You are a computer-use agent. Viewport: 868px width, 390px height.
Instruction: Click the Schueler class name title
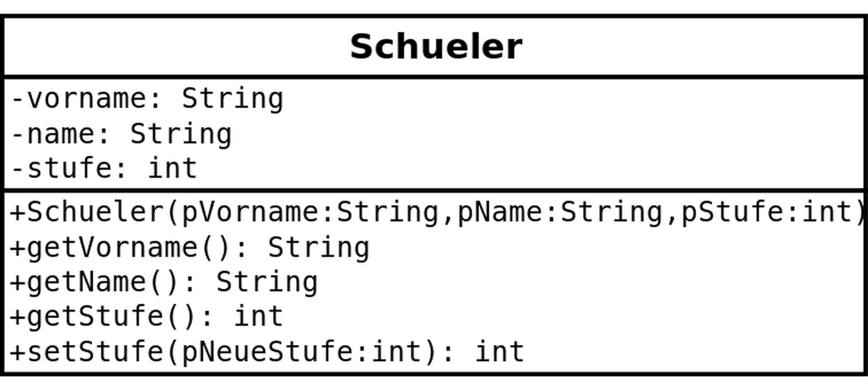coord(436,47)
